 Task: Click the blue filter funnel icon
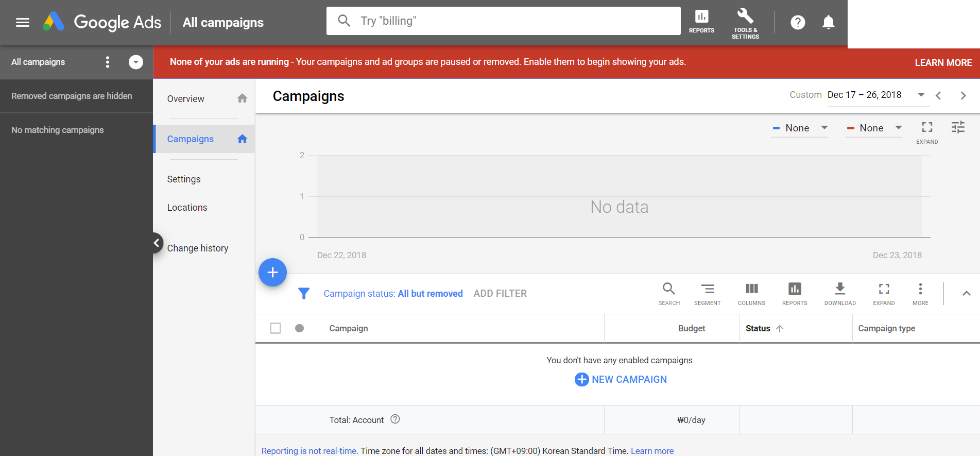click(304, 293)
